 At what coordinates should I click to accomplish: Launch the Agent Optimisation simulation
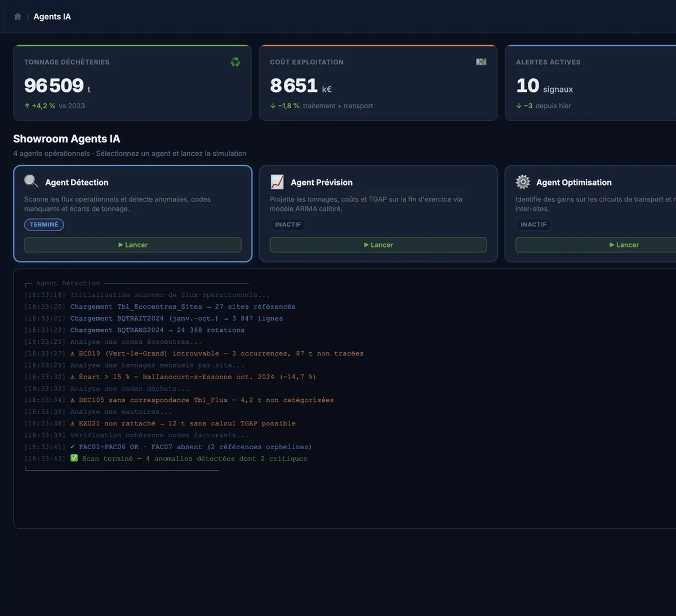click(x=595, y=245)
